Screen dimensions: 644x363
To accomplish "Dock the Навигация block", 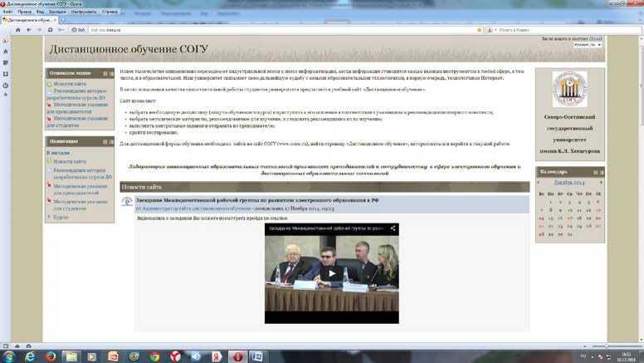I will [x=111, y=142].
